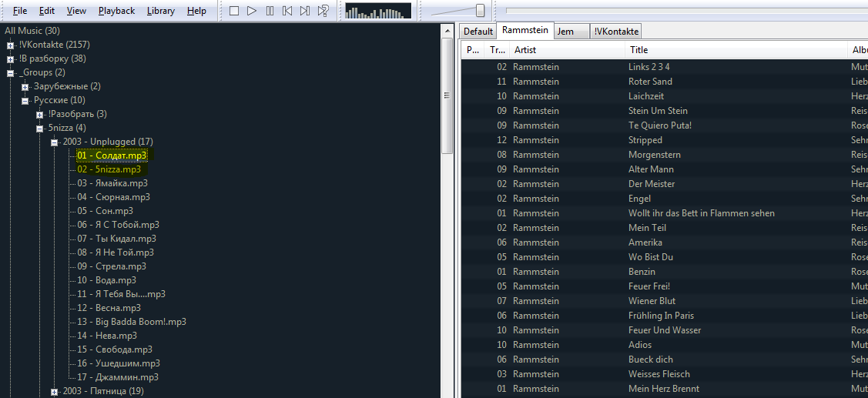
Task: Expand the 2003 - Пятница (19) album
Action: pos(54,392)
